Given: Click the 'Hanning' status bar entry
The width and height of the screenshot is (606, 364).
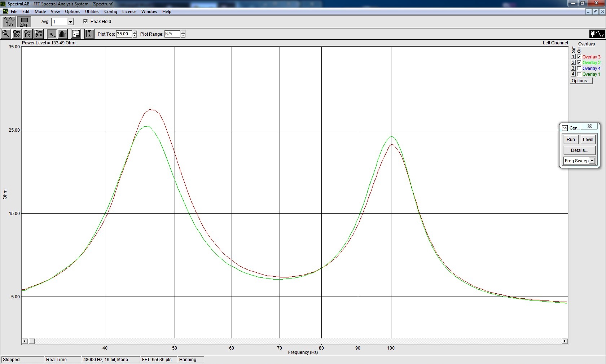Looking at the screenshot, I should pos(190,360).
